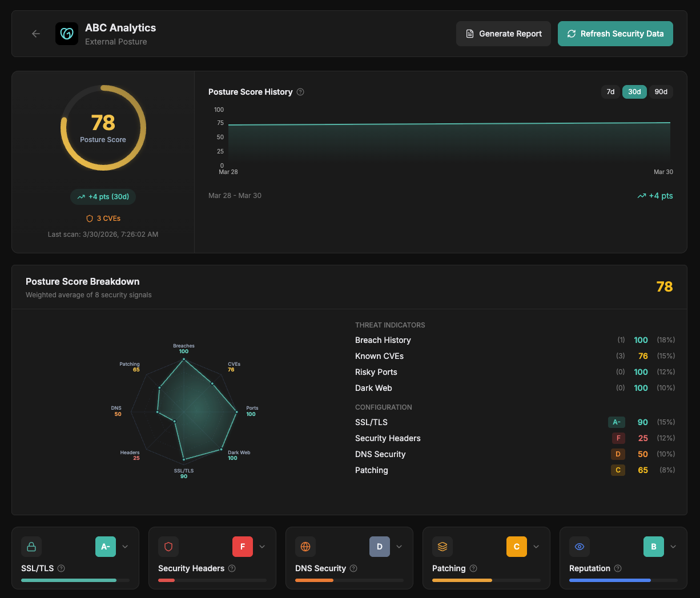Click the shield icon on Security Headers card
The width and height of the screenshot is (700, 598).
(168, 547)
